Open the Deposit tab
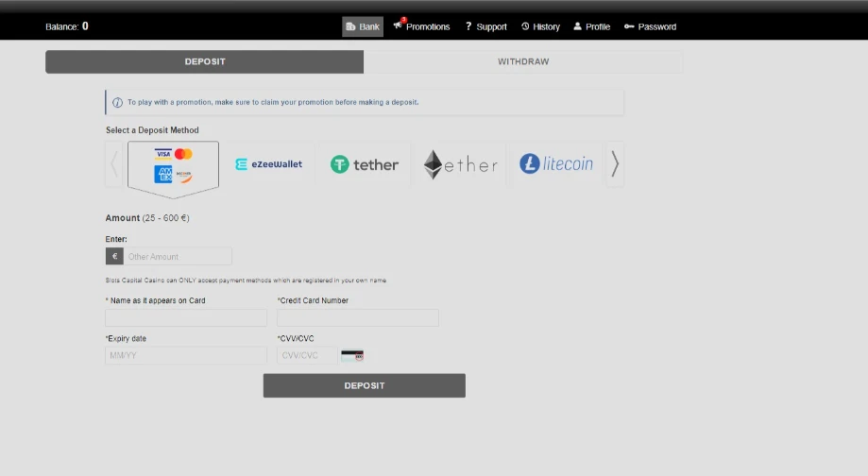Screen dimensions: 868x476 (205, 62)
